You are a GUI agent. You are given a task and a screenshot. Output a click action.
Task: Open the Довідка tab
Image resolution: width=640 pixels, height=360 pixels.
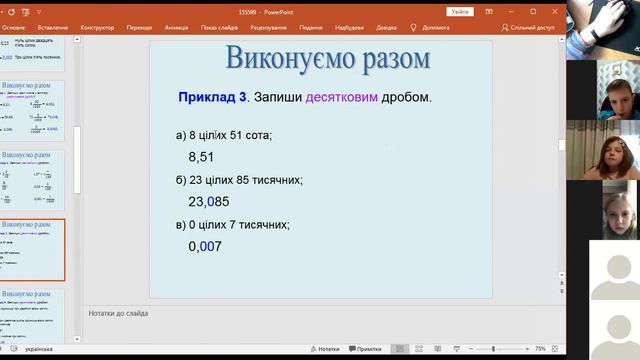click(386, 28)
